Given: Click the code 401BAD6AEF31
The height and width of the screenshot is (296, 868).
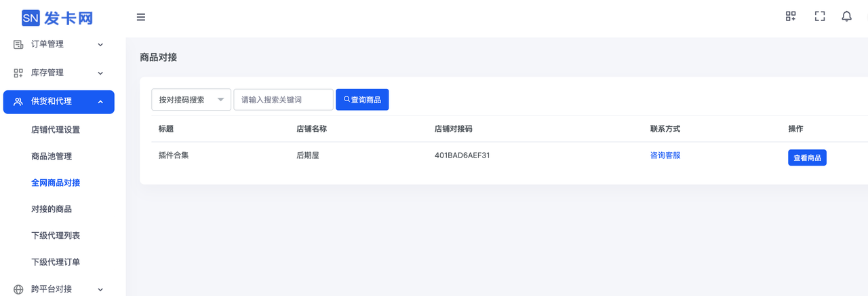Looking at the screenshot, I should 462,155.
